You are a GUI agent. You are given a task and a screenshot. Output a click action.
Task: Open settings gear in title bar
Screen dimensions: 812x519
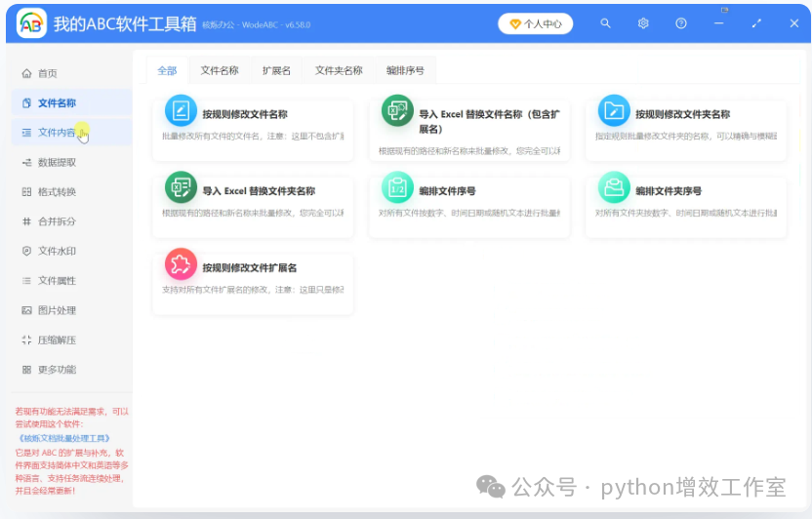(x=643, y=23)
